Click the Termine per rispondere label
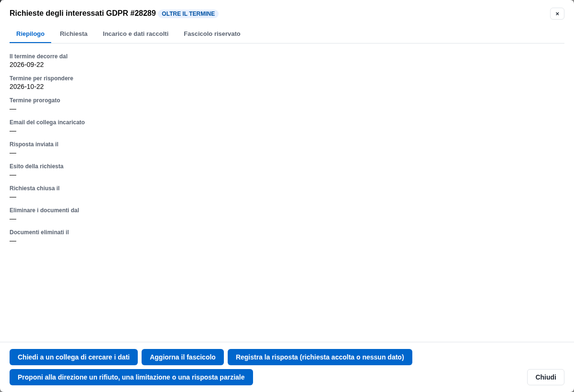The image size is (574, 392). [42, 78]
